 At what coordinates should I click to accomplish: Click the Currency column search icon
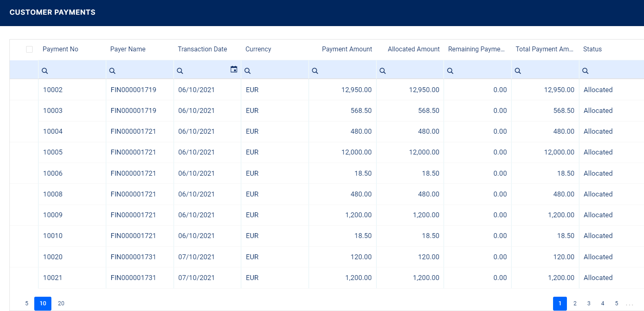pos(248,71)
